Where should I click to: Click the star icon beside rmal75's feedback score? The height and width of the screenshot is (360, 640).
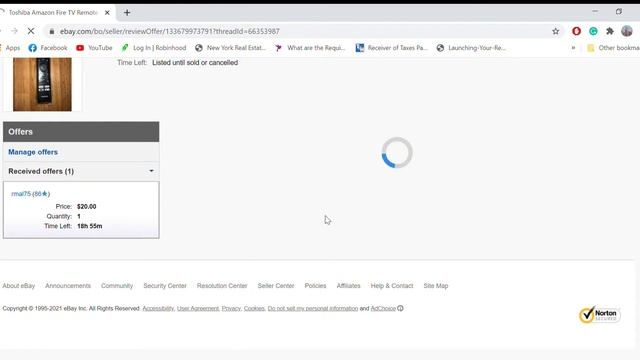pos(45,193)
